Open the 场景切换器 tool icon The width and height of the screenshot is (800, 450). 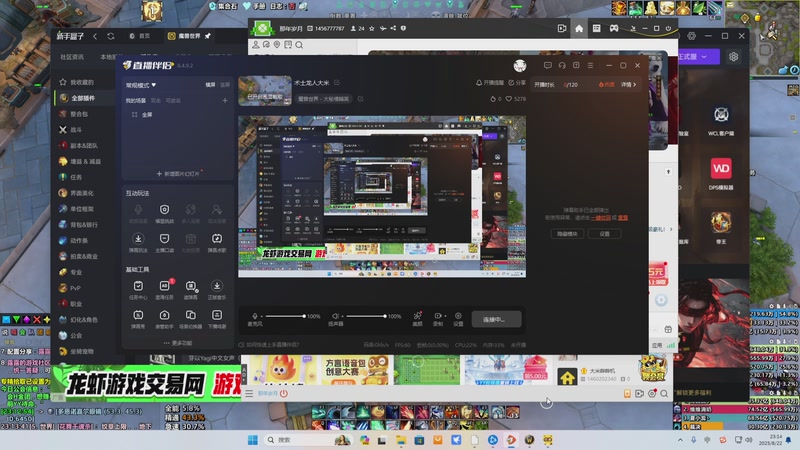(190, 315)
